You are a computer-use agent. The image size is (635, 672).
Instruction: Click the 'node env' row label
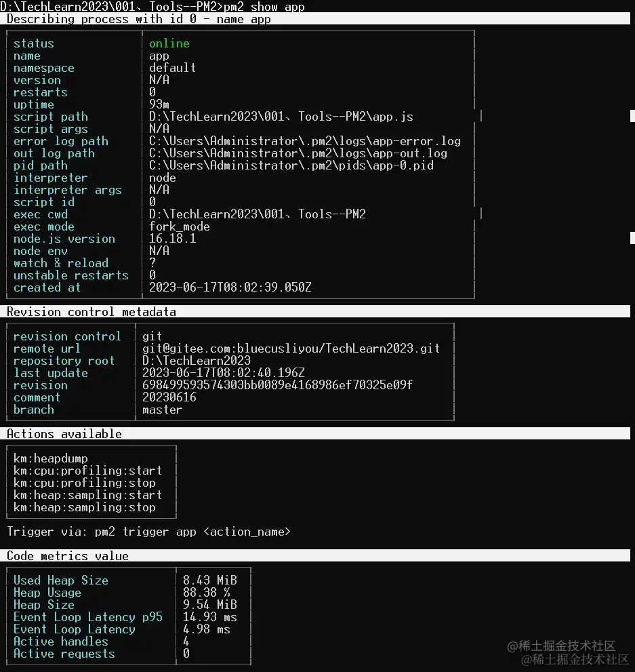tap(40, 251)
